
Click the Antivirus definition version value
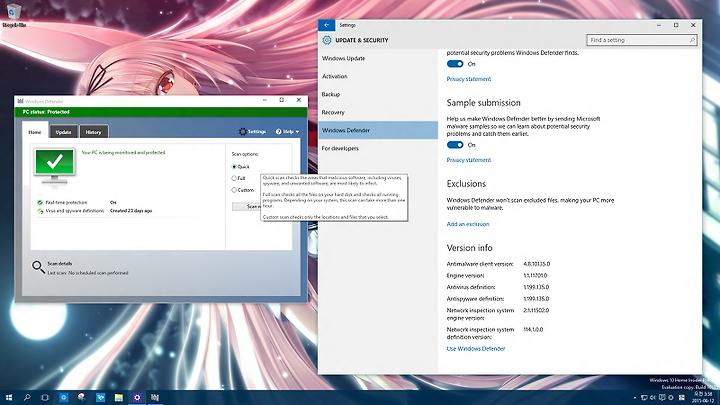[x=536, y=287]
